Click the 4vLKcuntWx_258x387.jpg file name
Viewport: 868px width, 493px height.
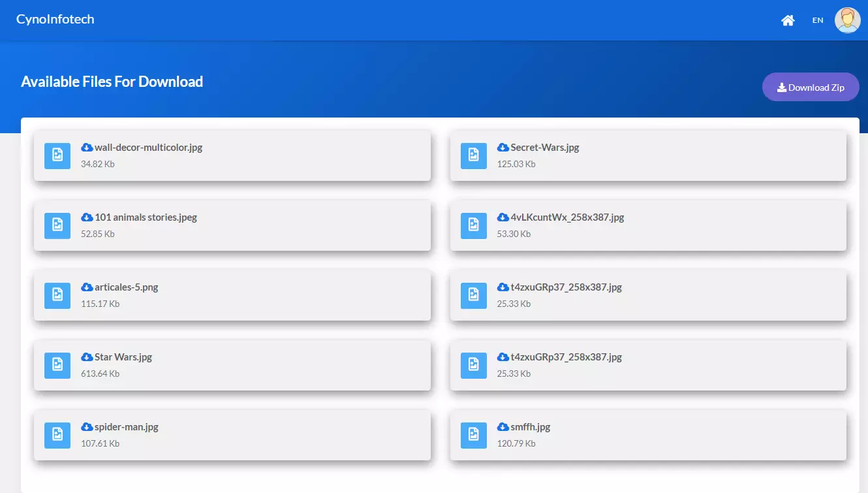pos(567,217)
